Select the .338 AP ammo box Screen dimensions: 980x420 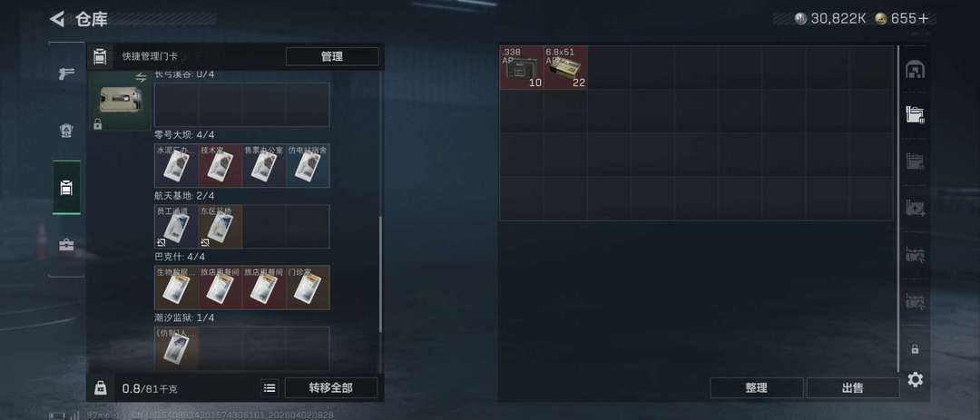521,67
